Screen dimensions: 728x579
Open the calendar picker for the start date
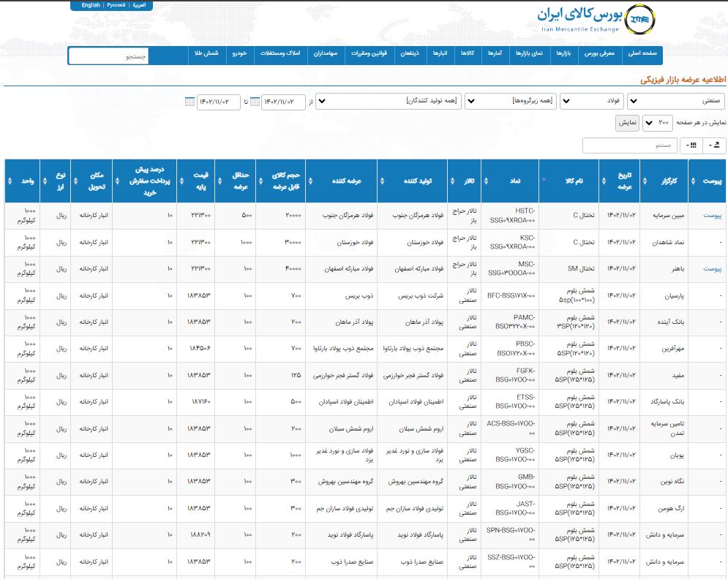(255, 102)
